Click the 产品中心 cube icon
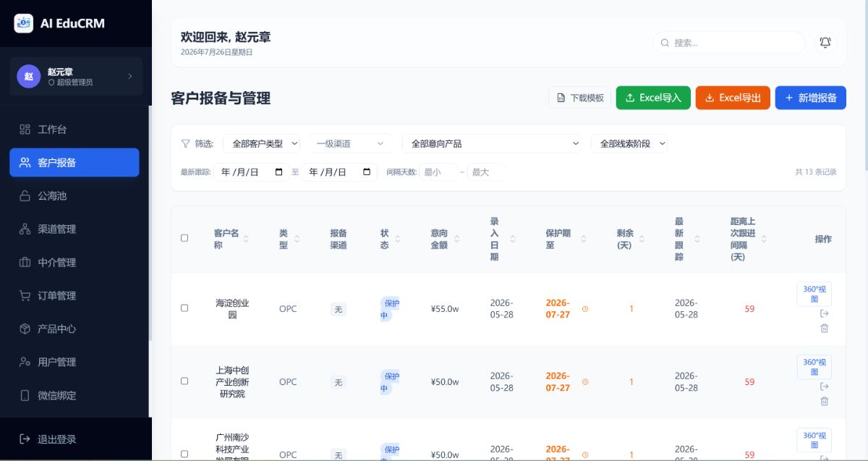This screenshot has width=868, height=461. pos(25,329)
